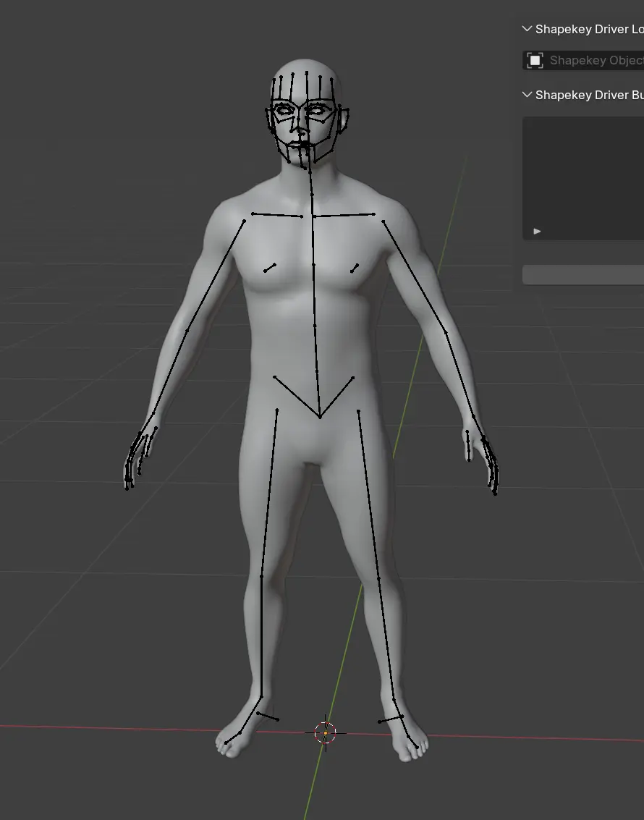Collapse the Shapekey Driver Builder panel
The height and width of the screenshot is (820, 644).
(528, 95)
